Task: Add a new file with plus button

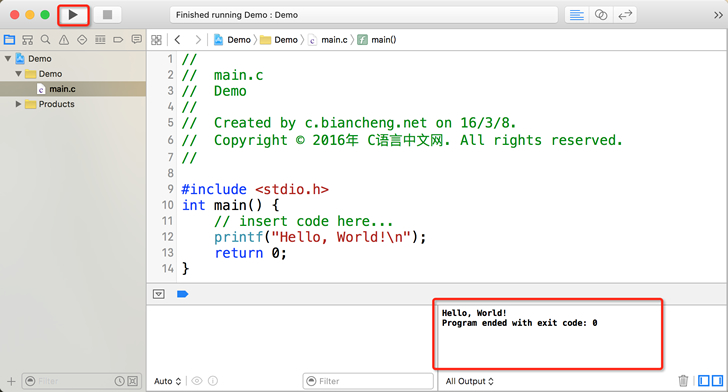Action: click(x=11, y=381)
